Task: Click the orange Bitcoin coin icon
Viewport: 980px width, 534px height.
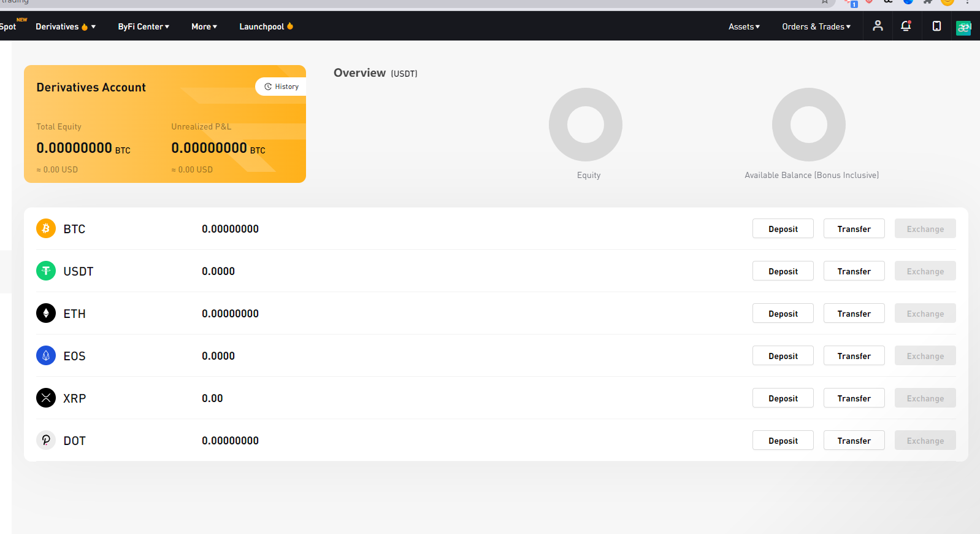Action: pos(46,228)
